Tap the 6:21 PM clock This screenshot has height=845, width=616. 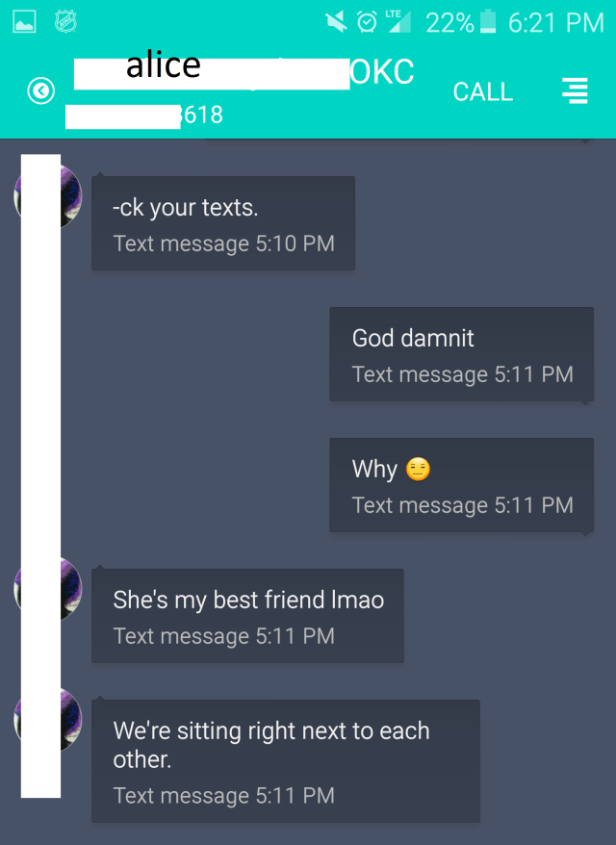point(555,23)
